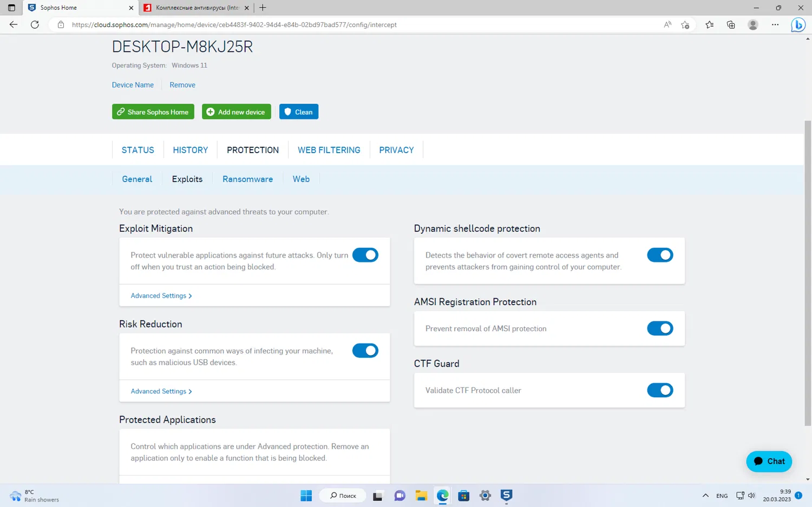Close the Комплексные антивирусы tab

(247, 8)
